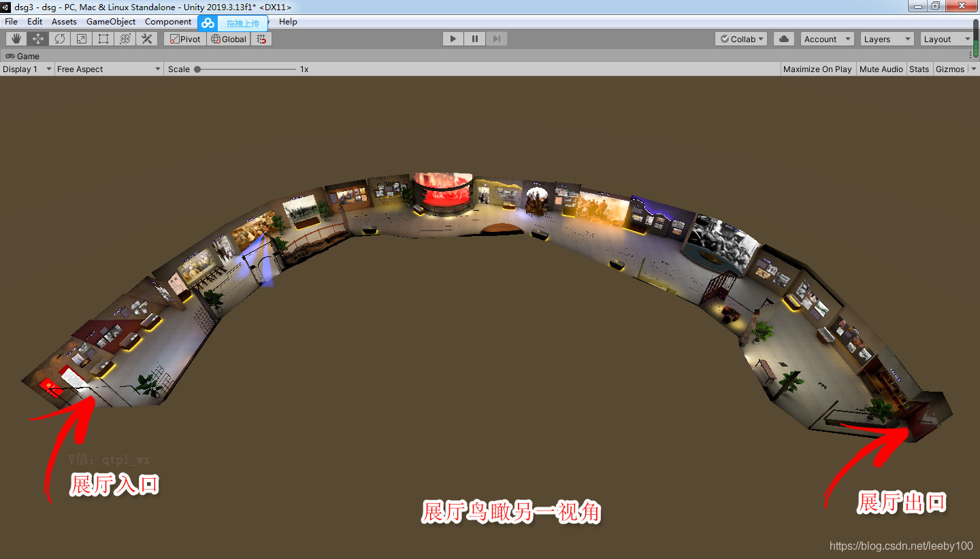Activate the Move tool
980x559 pixels.
pos(37,39)
